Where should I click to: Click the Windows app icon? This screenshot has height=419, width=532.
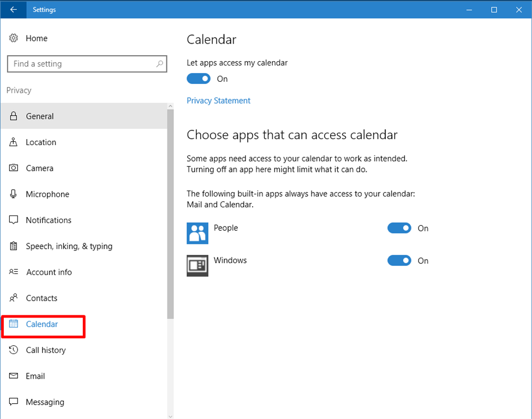tap(197, 266)
